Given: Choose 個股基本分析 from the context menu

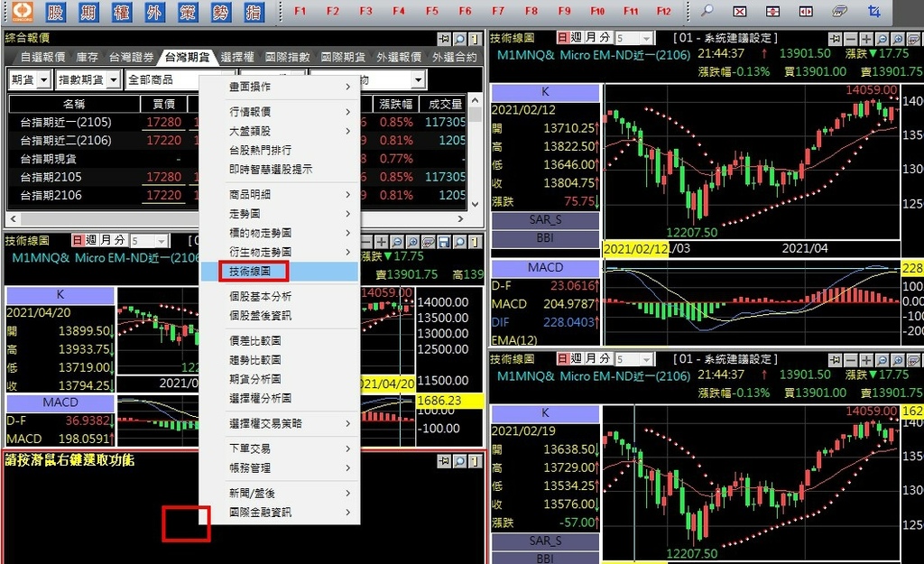Looking at the screenshot, I should 280,297.
